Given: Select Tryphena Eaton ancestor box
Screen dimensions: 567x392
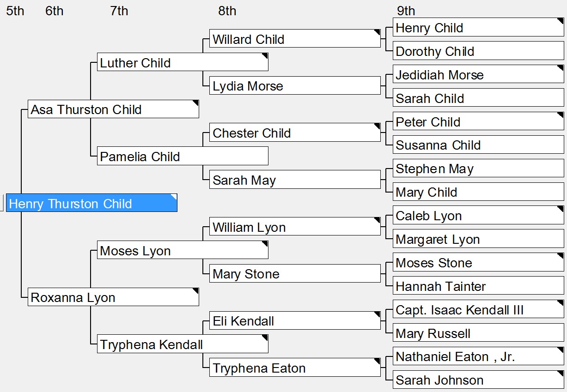Looking at the screenshot, I should tap(295, 368).
